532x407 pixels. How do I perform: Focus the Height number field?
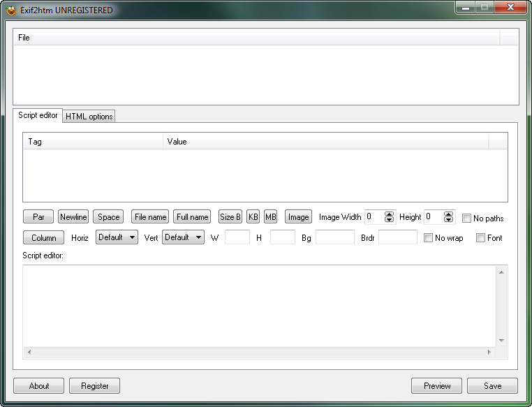[x=434, y=216]
